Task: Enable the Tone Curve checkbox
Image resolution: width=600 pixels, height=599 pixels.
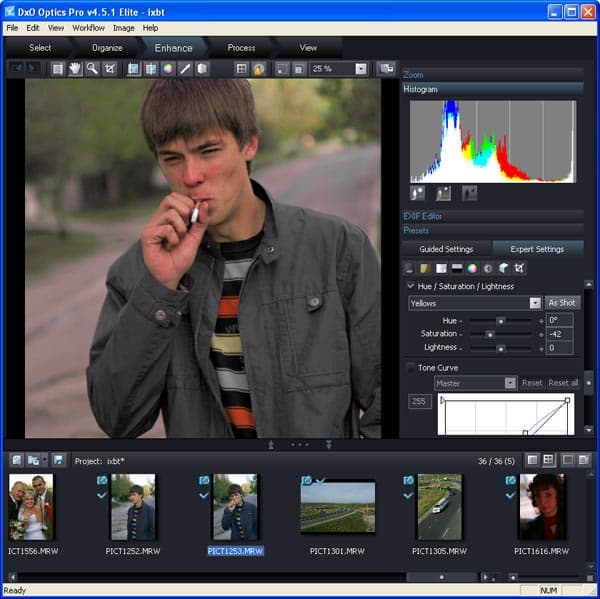Action: click(x=411, y=367)
